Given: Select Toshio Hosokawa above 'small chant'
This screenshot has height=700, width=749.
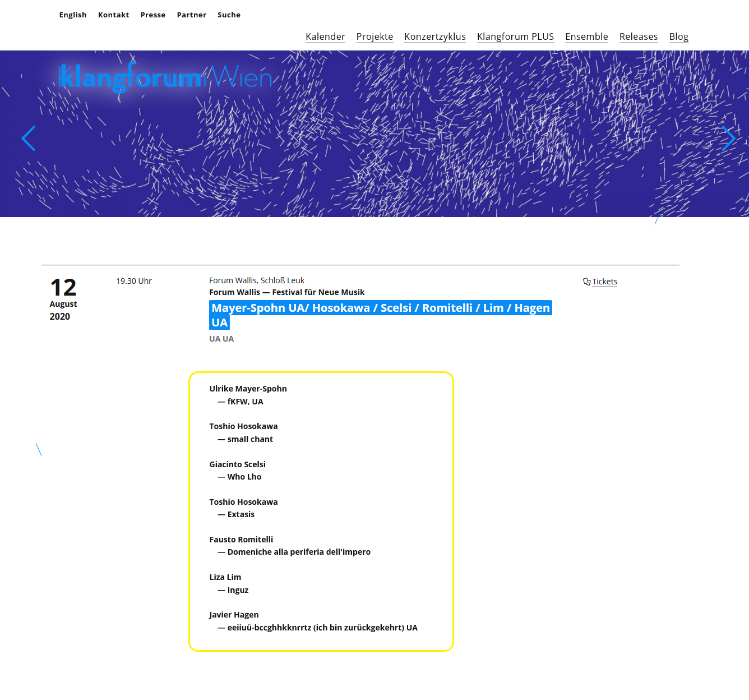Looking at the screenshot, I should point(243,426).
